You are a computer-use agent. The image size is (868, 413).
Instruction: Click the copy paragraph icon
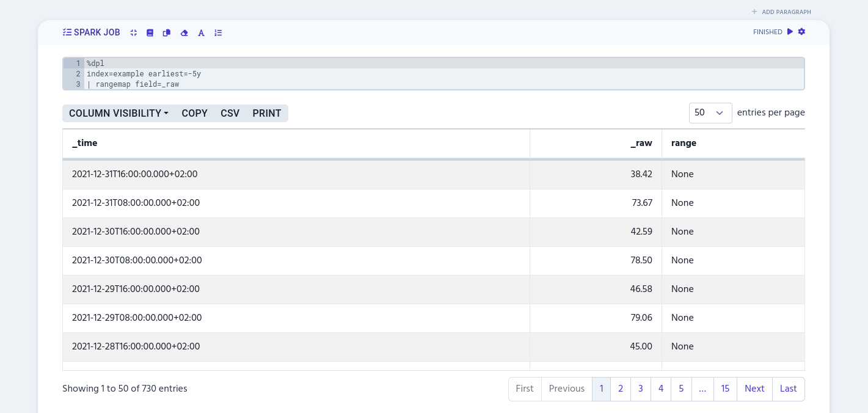167,33
